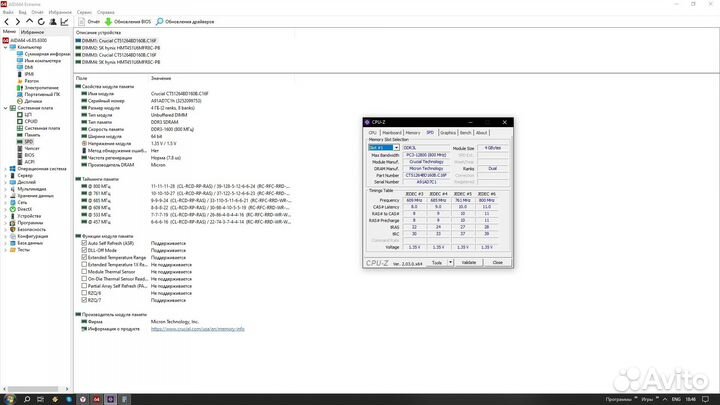This screenshot has width=720, height=405.
Task: Switch to the Bench tab in CPU-Z
Action: 466,133
